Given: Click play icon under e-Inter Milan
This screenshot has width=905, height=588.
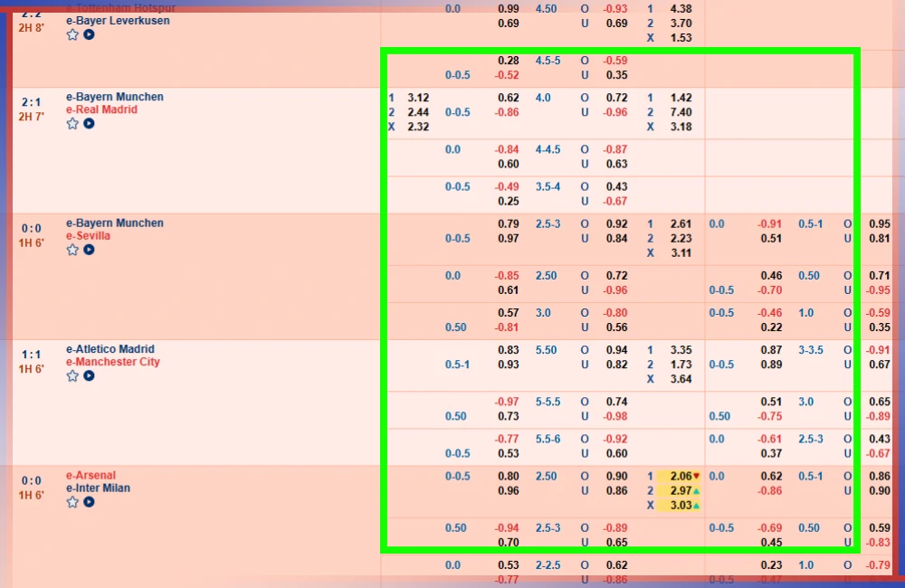Looking at the screenshot, I should 89,502.
